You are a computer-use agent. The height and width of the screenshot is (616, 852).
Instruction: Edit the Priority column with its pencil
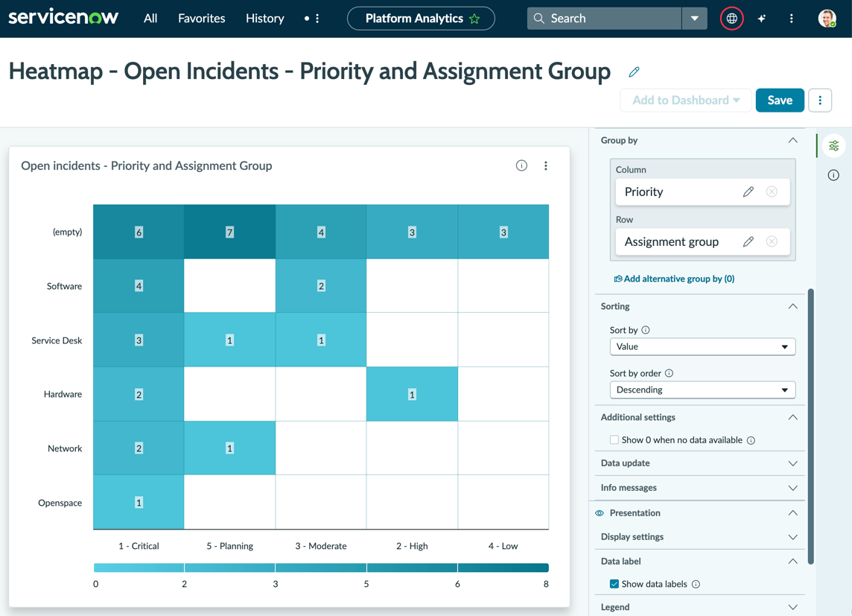748,191
